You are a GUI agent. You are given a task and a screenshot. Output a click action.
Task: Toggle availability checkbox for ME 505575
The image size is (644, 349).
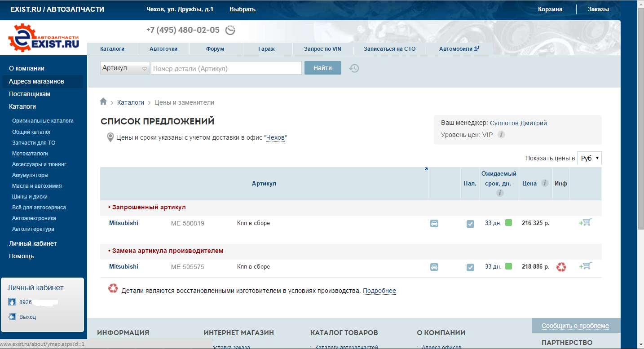pyautogui.click(x=470, y=268)
